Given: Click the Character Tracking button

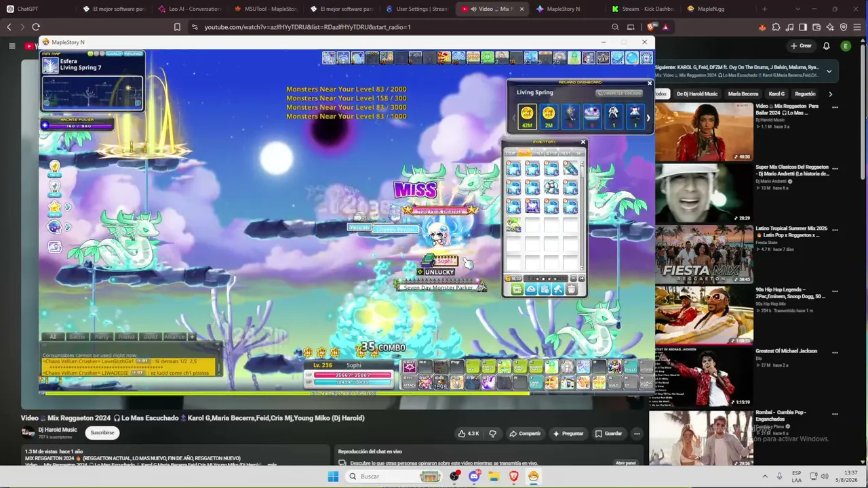Looking at the screenshot, I should (x=618, y=93).
